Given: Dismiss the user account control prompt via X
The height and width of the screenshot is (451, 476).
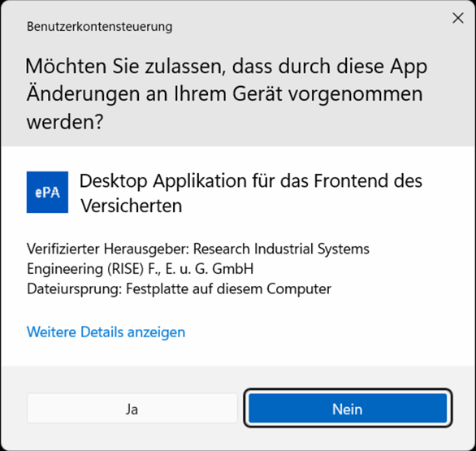Looking at the screenshot, I should (458, 18).
